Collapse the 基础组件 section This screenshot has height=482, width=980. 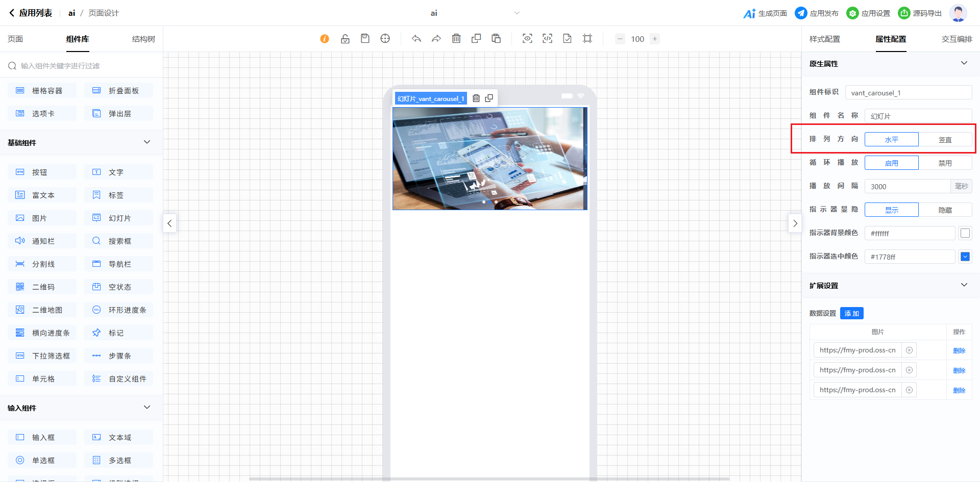147,142
